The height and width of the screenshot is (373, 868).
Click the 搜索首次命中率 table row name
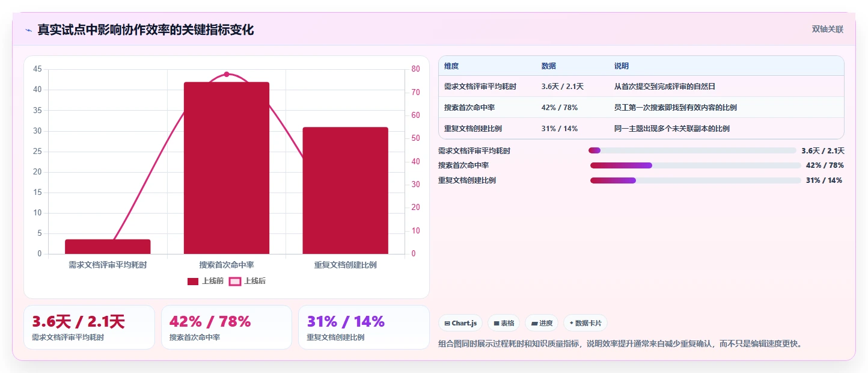tap(469, 108)
